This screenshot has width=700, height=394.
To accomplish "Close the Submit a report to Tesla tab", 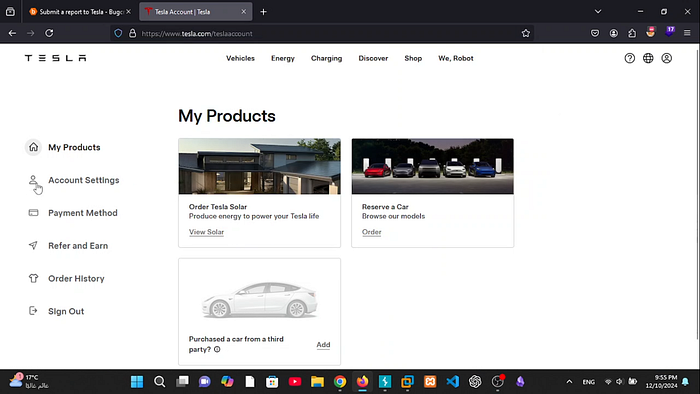I will tap(129, 12).
